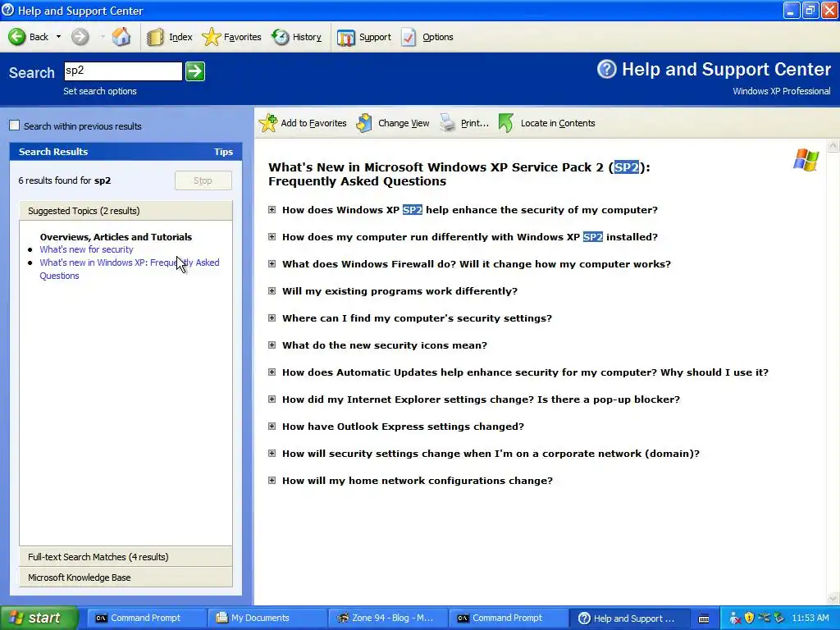Click the search box containing sp2

pos(123,71)
